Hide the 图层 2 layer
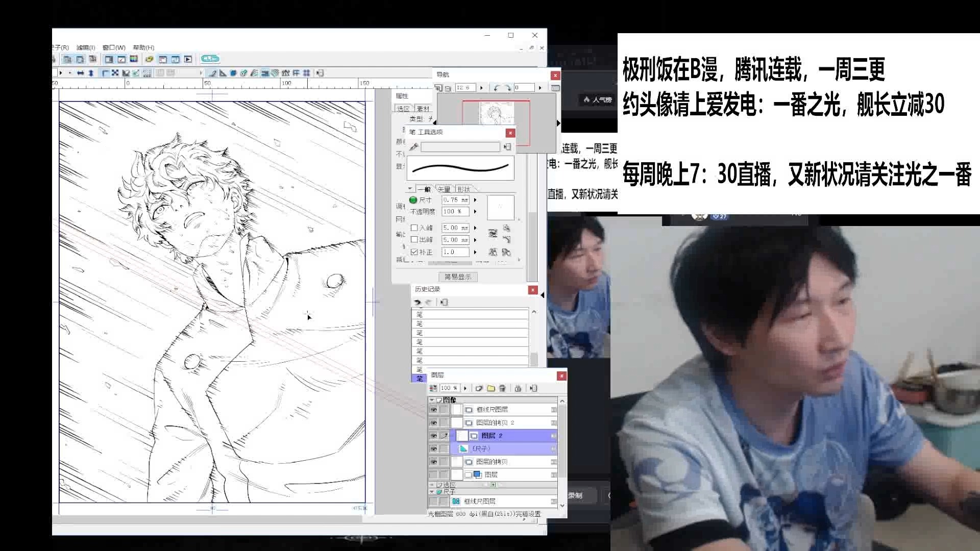The height and width of the screenshot is (551, 980). coord(433,436)
